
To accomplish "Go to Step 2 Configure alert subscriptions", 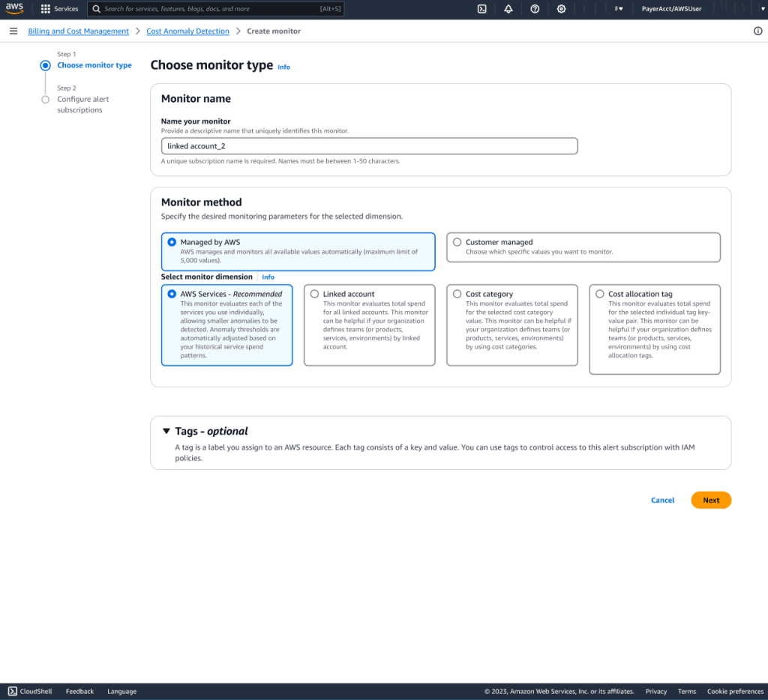I will [82, 103].
